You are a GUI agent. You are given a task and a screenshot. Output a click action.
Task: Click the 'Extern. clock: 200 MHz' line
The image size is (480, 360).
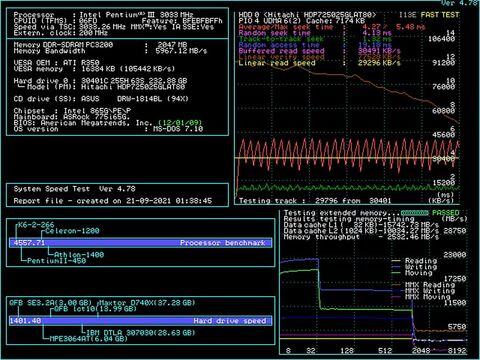point(61,33)
